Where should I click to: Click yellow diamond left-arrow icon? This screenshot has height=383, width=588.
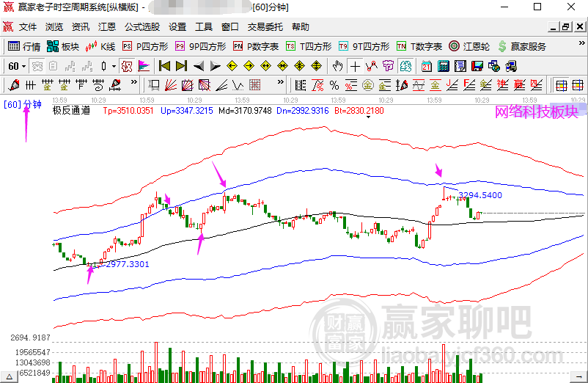click(x=232, y=66)
